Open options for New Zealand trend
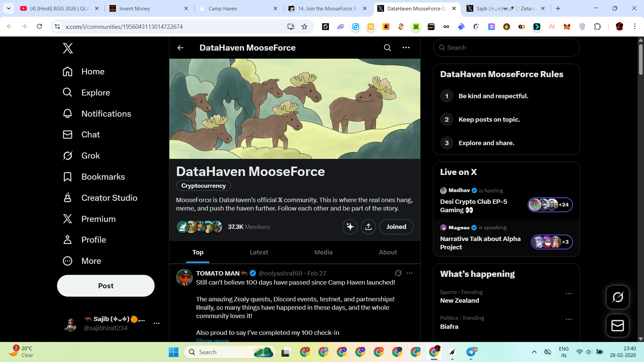Viewport: 644px width, 362px height. [569, 294]
